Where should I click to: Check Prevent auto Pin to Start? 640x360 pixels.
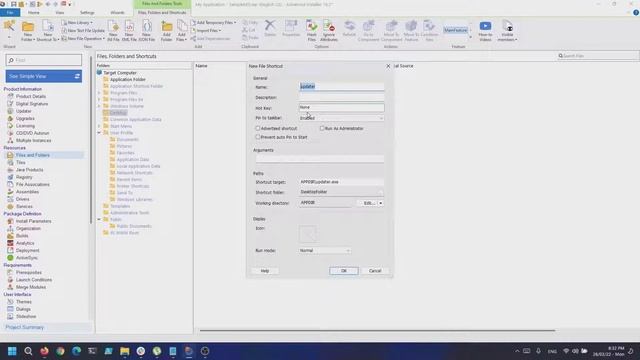(x=258, y=137)
